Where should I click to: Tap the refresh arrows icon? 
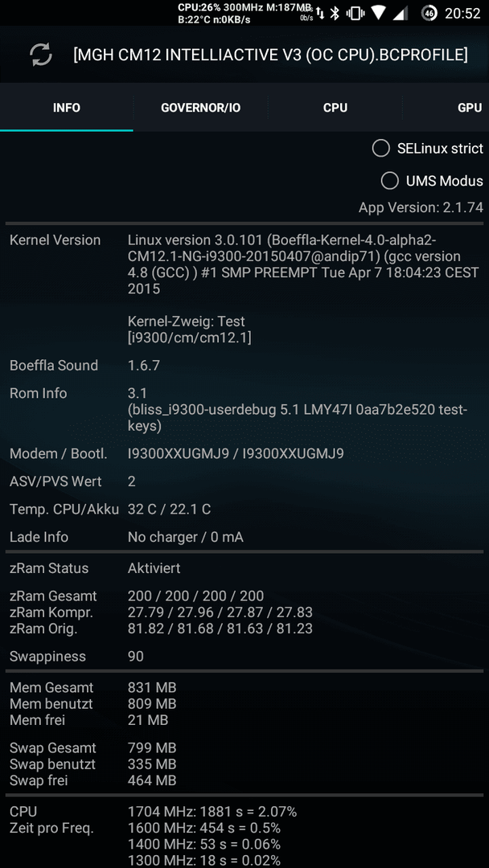pos(41,55)
